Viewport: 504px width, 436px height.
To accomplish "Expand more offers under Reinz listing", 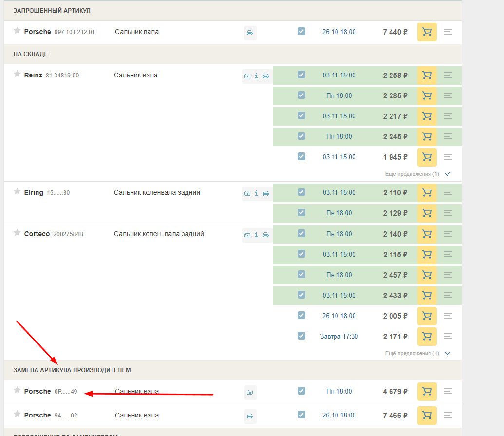I will [417, 174].
